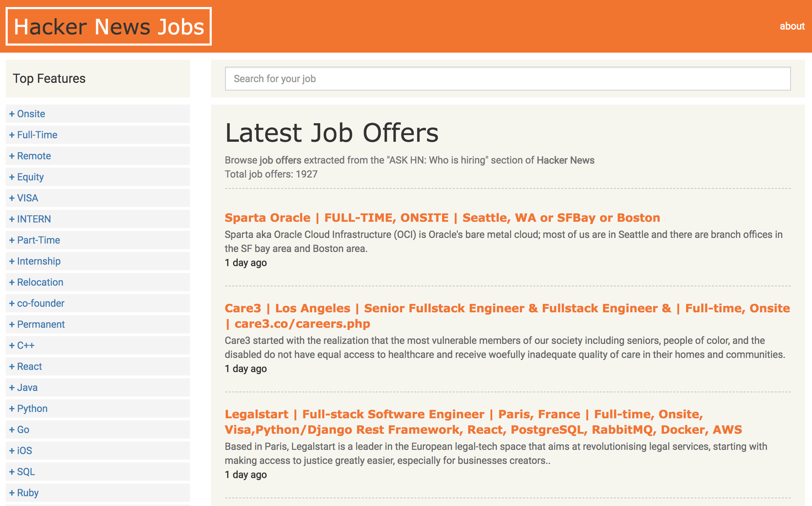Add the React filter
The height and width of the screenshot is (506, 812).
pyautogui.click(x=98, y=366)
